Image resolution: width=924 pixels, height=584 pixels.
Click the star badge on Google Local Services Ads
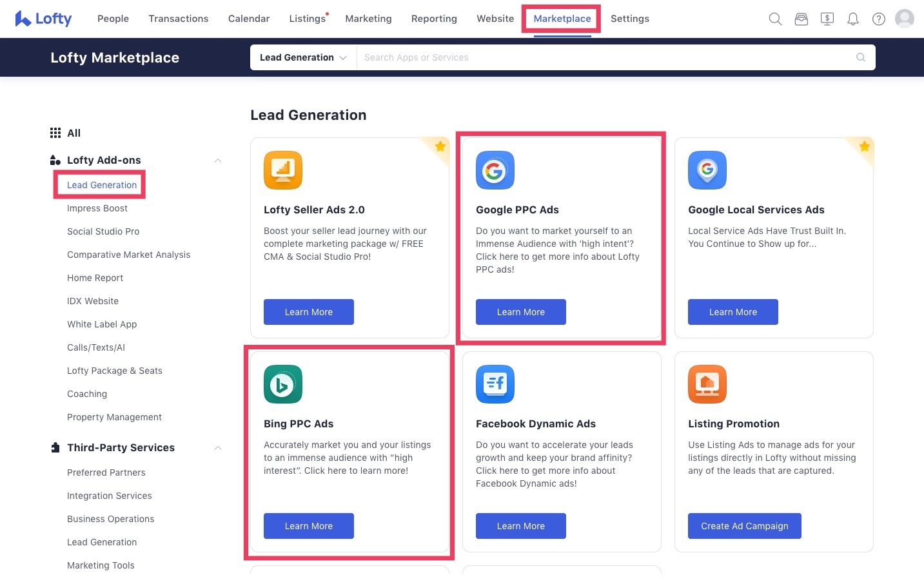(x=863, y=146)
